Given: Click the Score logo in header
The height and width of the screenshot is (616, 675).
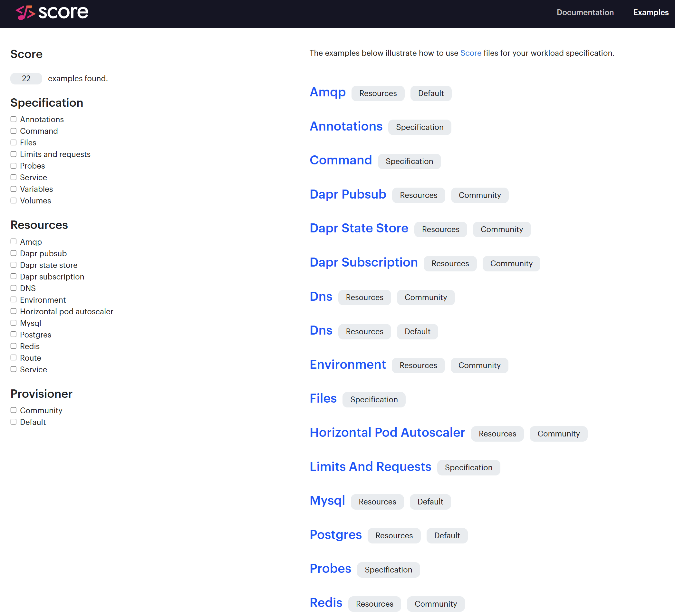Looking at the screenshot, I should click(52, 13).
